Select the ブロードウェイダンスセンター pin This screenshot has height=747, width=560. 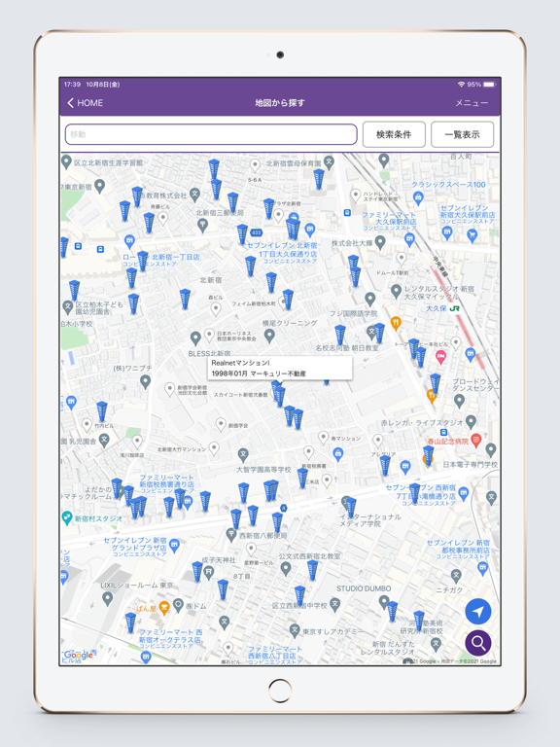pos(460,401)
